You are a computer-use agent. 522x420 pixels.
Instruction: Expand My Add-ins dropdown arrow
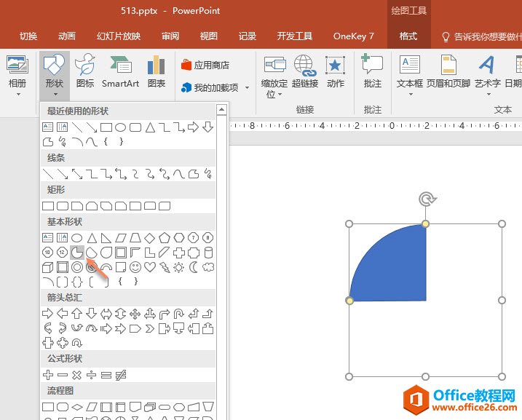[247, 87]
